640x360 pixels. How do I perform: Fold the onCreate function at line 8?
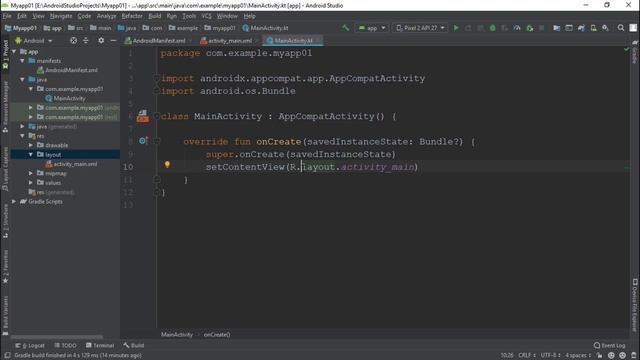coord(156,141)
